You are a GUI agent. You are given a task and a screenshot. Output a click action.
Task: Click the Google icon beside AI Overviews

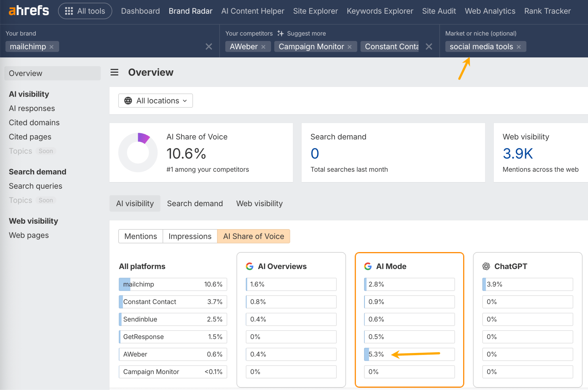coord(249,266)
